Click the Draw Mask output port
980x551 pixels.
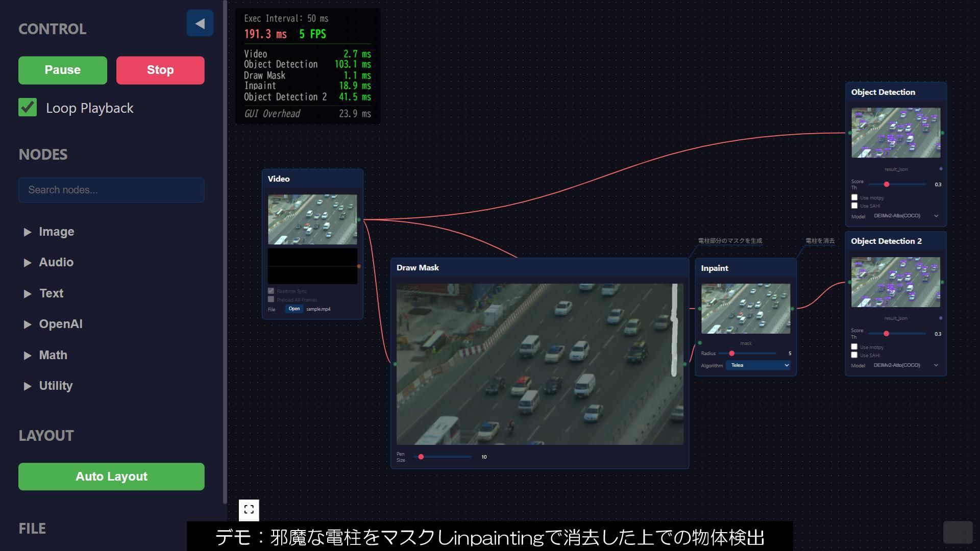[x=685, y=364]
